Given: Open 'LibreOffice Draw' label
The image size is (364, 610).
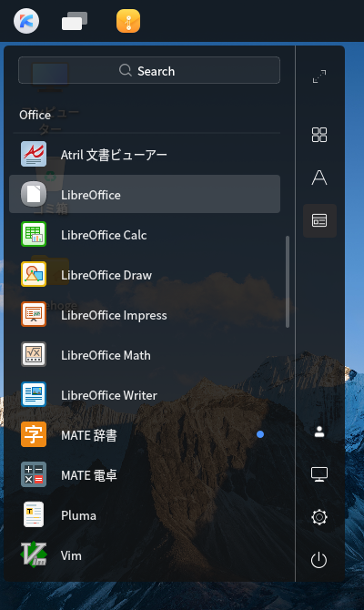Looking at the screenshot, I should (106, 275).
